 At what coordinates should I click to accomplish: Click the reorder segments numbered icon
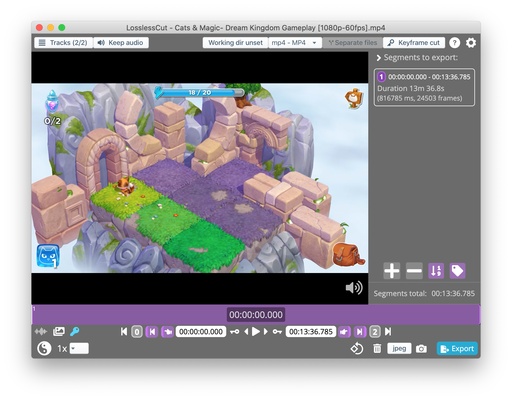(x=436, y=271)
